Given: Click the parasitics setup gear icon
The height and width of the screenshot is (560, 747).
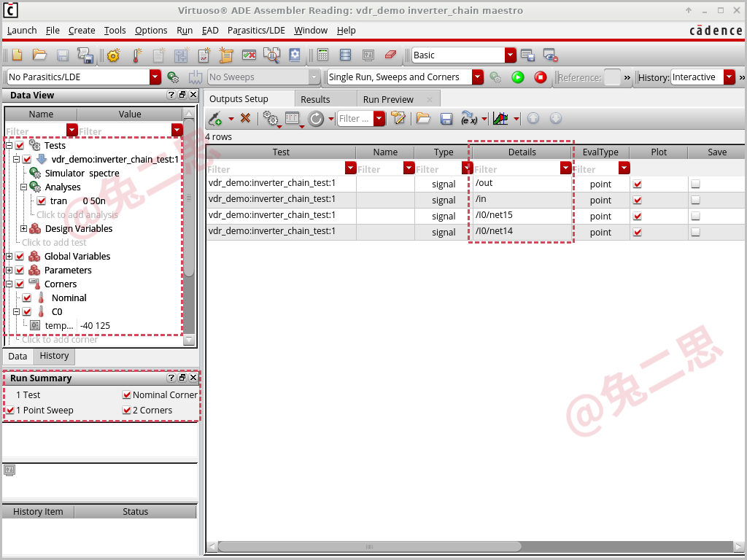Looking at the screenshot, I should click(173, 77).
